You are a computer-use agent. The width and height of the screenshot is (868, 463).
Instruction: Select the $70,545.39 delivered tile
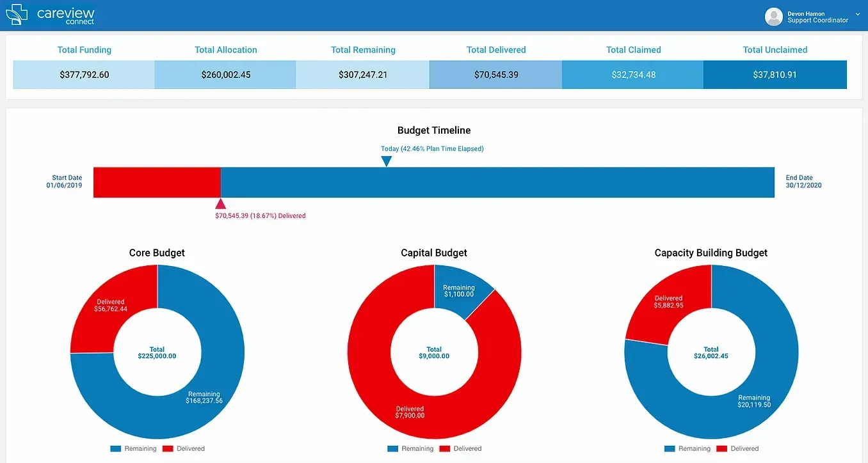point(496,75)
